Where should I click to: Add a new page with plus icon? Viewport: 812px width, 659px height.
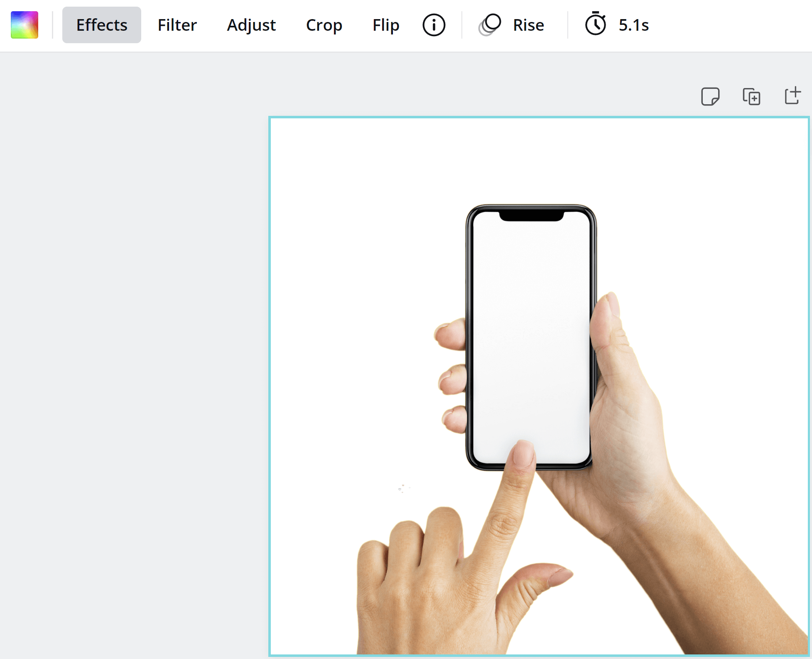(792, 96)
